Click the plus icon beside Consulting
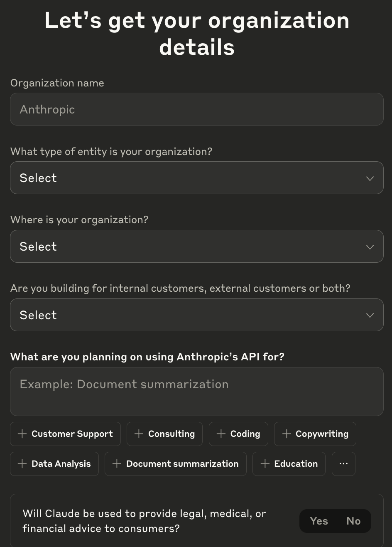The image size is (392, 547). 139,434
